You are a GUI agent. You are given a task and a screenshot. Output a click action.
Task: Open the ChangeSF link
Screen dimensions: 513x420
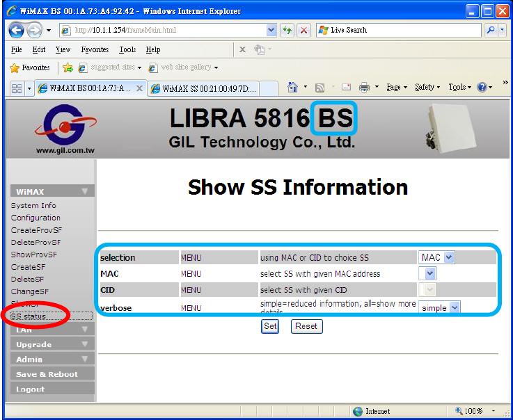point(30,291)
